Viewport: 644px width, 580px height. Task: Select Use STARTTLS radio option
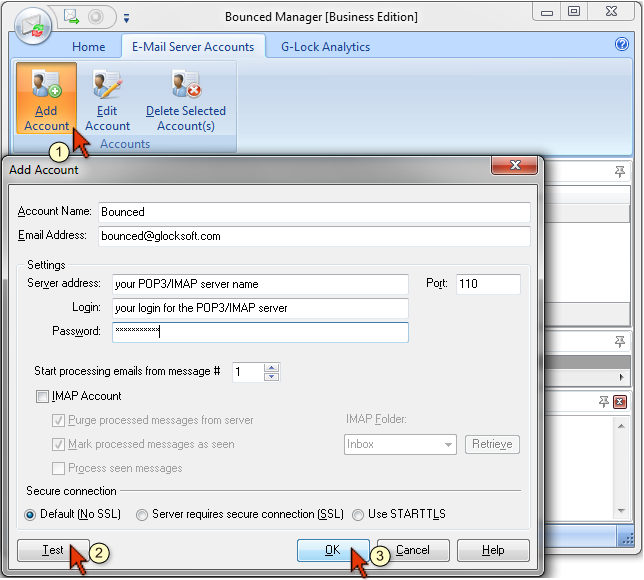click(358, 515)
